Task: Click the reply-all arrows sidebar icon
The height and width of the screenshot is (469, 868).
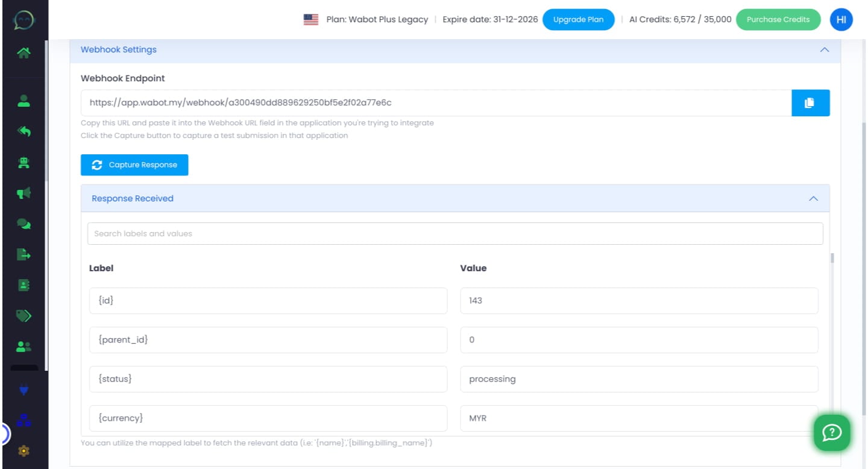Action: [x=24, y=131]
